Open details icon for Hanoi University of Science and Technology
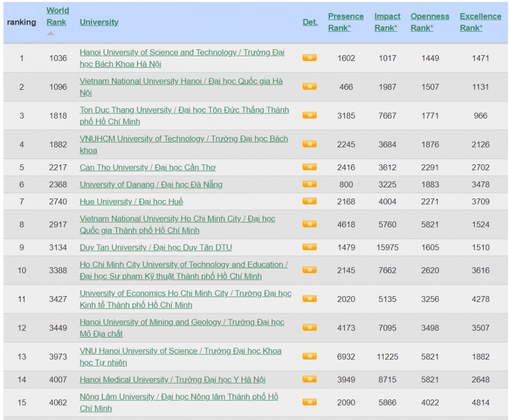The image size is (510, 420). tap(309, 58)
